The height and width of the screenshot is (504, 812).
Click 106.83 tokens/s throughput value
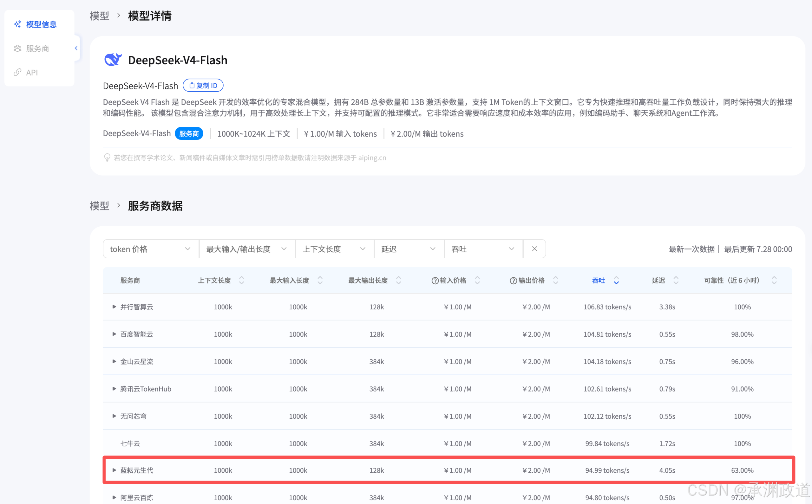click(x=607, y=307)
